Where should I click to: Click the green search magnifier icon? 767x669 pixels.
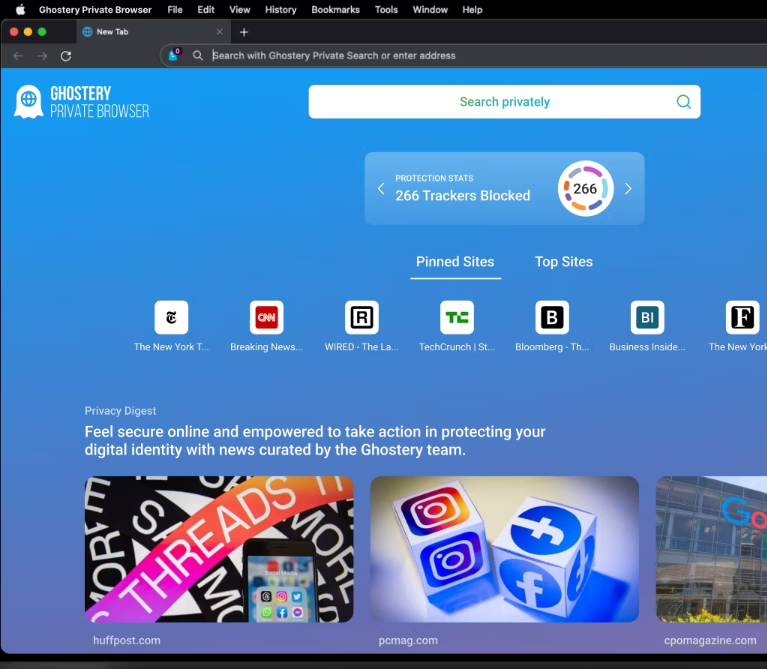[x=683, y=102]
